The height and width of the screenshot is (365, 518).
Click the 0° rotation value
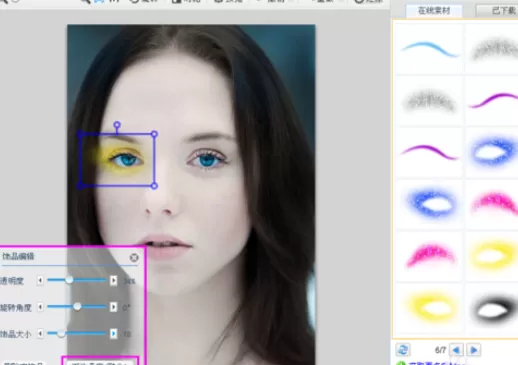pos(126,307)
